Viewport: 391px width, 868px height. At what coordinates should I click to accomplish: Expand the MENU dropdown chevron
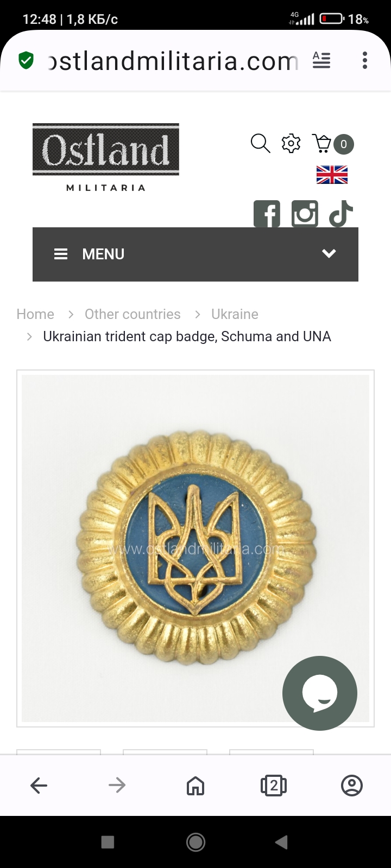click(329, 254)
